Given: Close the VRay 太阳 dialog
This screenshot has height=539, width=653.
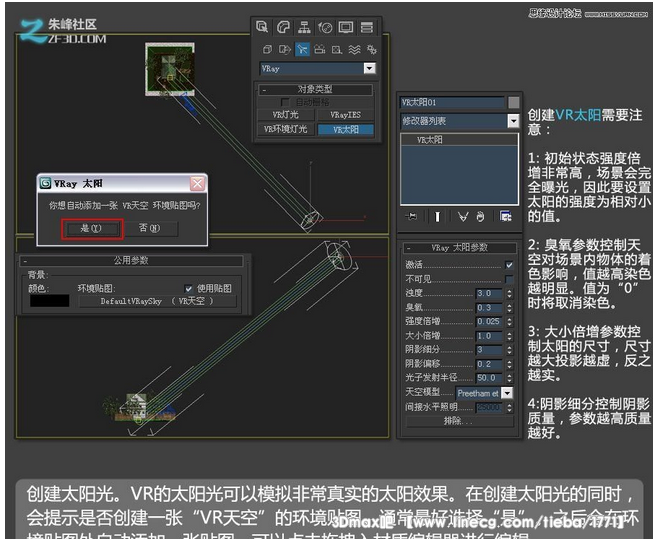Looking at the screenshot, I should (x=197, y=183).
